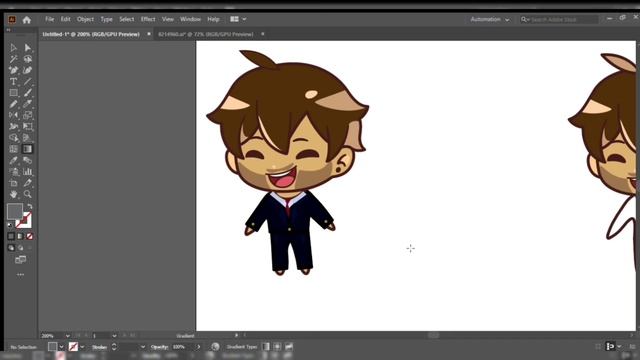The image size is (640, 360).
Task: Open stroke color dropdown in control bar
Action: [x=82, y=347]
